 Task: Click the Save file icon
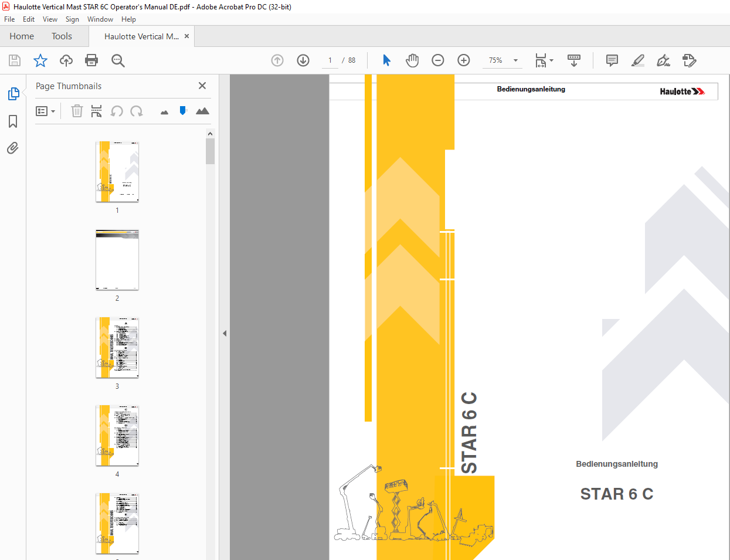[x=15, y=60]
